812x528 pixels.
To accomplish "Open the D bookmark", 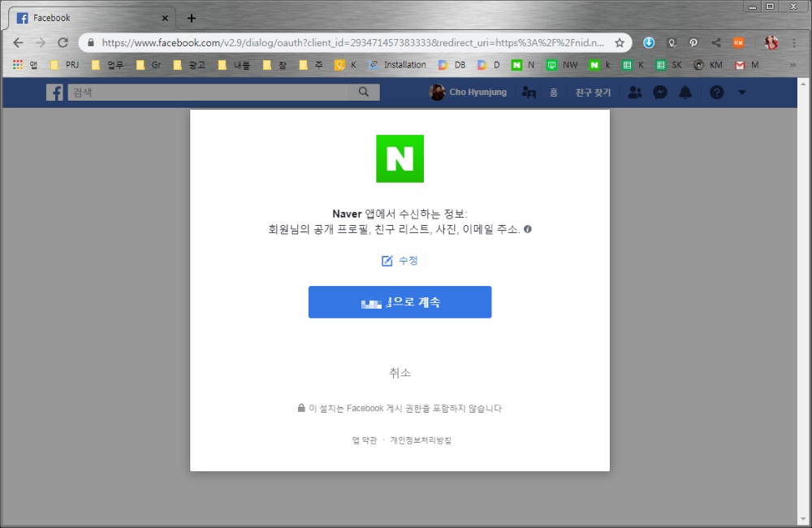I will point(488,65).
